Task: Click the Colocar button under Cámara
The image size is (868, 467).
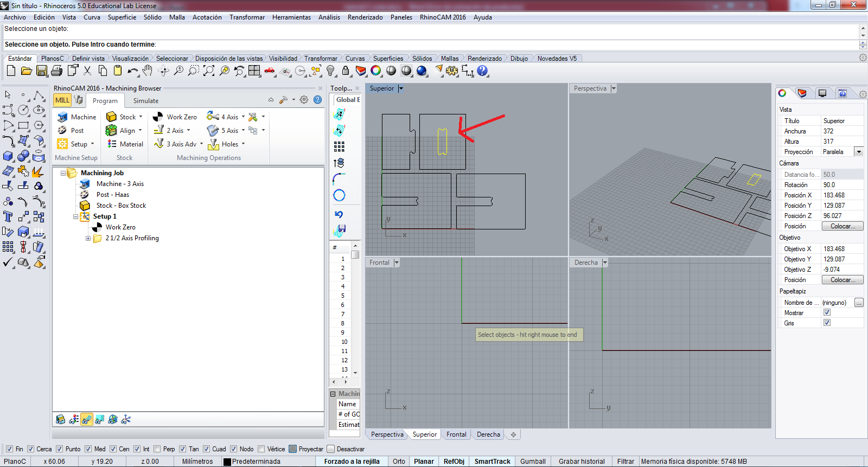Action: [843, 226]
